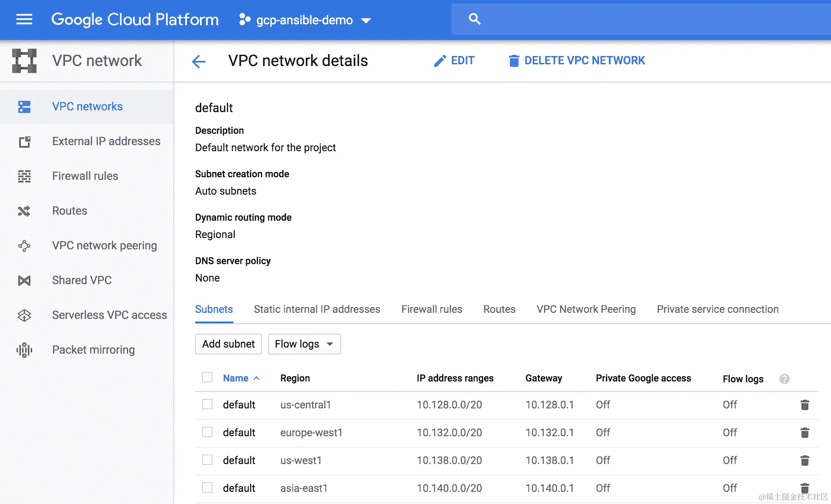Click the Region column header
This screenshot has width=831, height=504.
[295, 378]
